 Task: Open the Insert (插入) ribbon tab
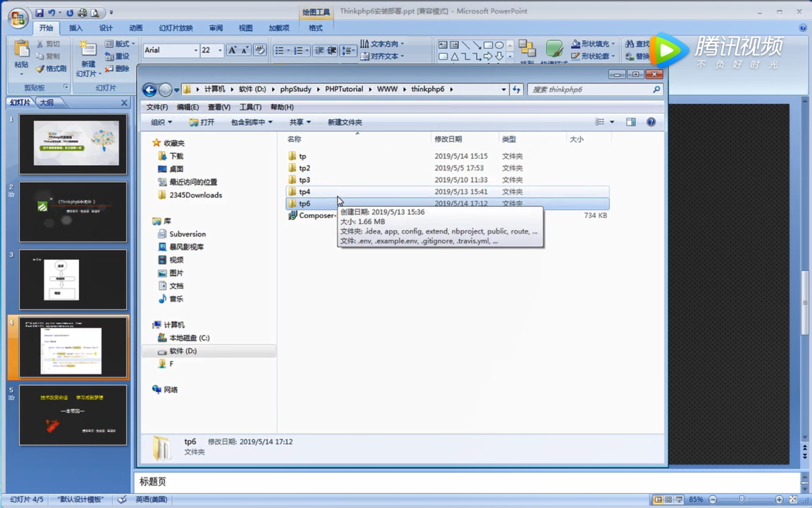point(76,28)
